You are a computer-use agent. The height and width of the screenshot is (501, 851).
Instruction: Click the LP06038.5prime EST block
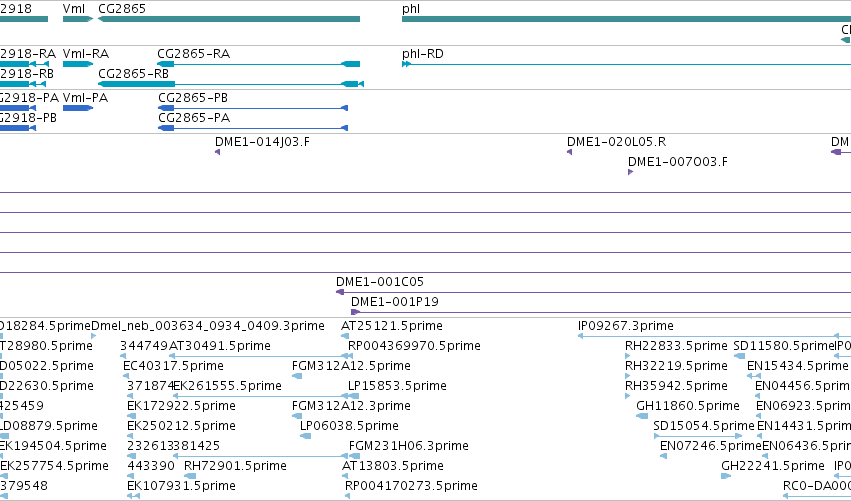[x=306, y=436]
